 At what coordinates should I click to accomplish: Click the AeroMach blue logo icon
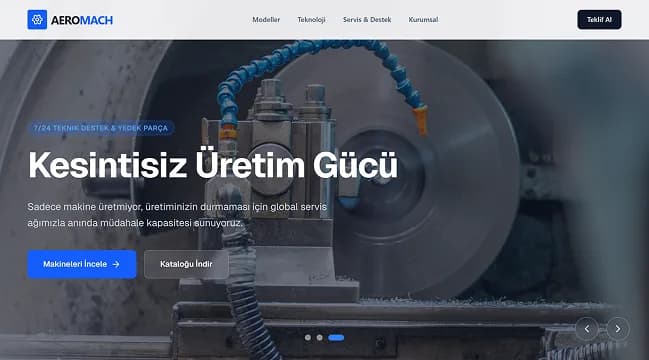coord(37,19)
